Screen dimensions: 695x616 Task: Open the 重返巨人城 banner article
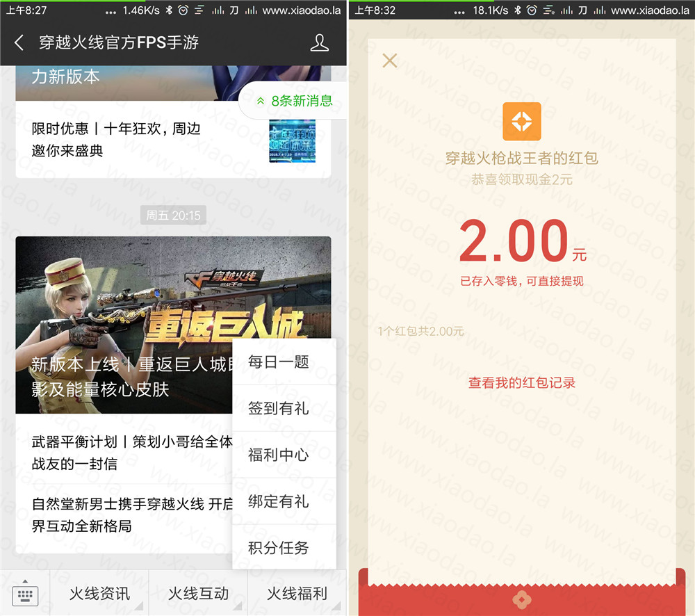click(x=173, y=325)
